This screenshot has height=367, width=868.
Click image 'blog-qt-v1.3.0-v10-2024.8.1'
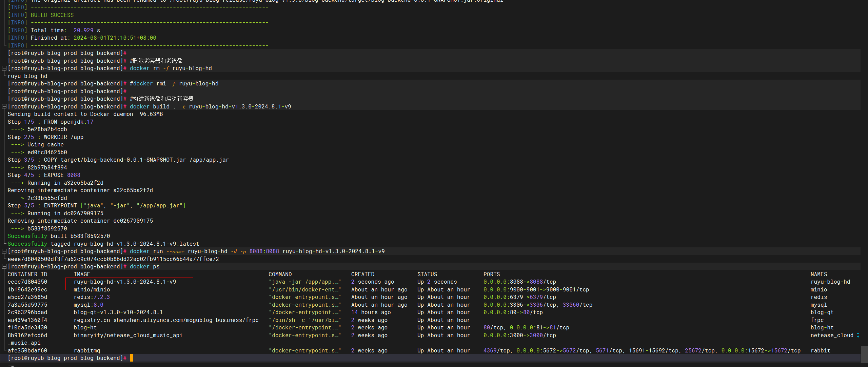pos(118,312)
